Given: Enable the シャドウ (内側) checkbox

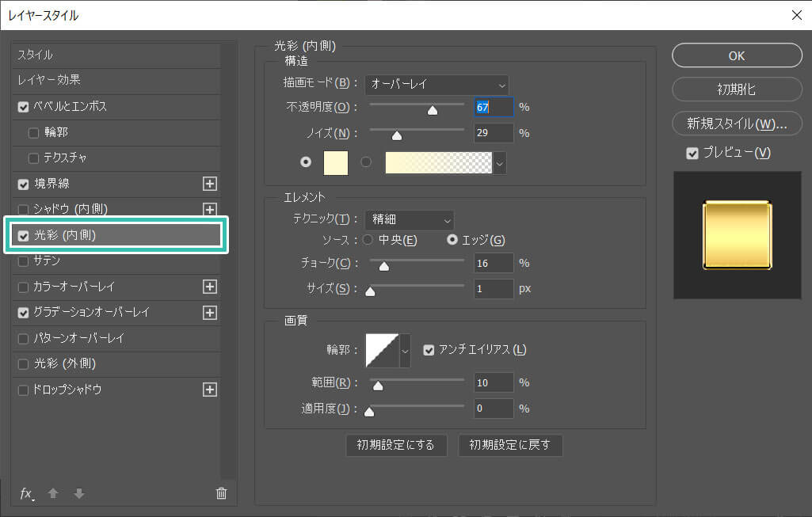Looking at the screenshot, I should click(23, 210).
